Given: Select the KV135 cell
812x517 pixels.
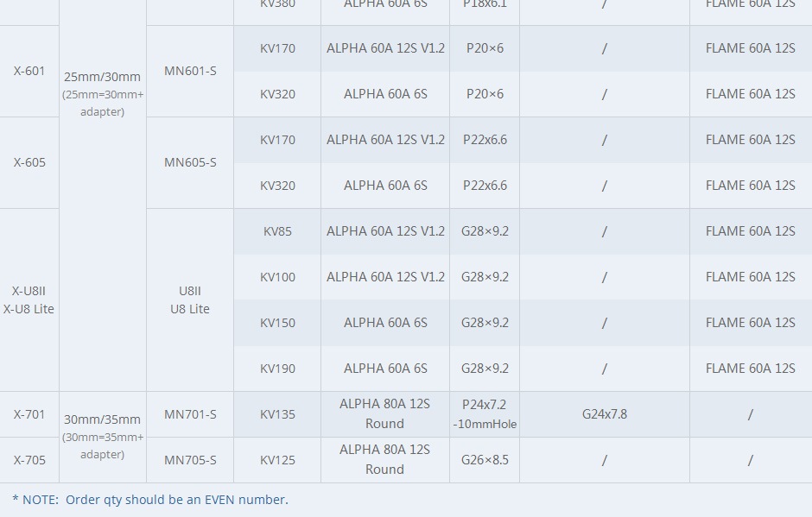Looking at the screenshot, I should tap(277, 414).
